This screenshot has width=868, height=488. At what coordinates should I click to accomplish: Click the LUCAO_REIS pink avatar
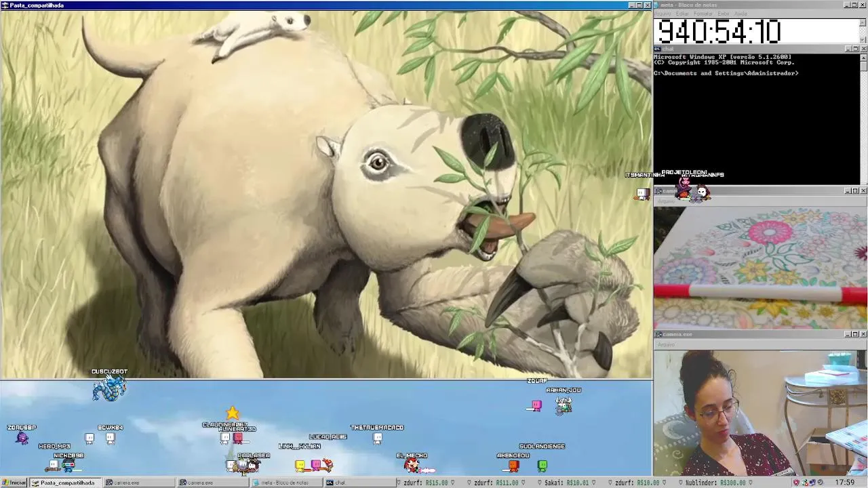[x=316, y=465]
